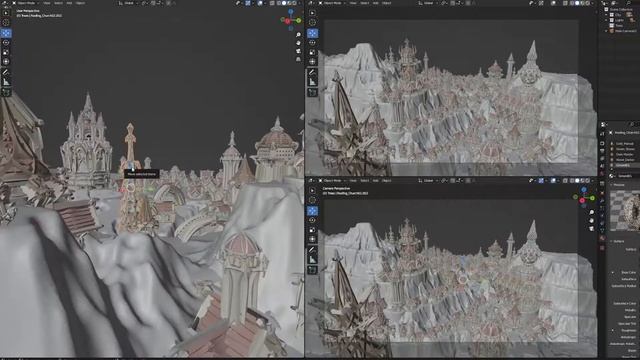Select the Rotate tool in bottom-right viewport
Screen dimensions: 640x360
point(312,220)
